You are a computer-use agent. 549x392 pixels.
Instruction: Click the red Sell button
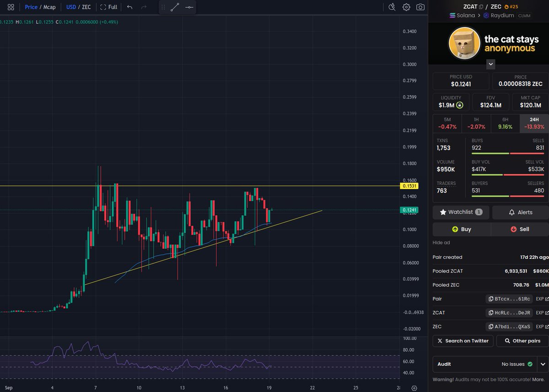point(520,229)
